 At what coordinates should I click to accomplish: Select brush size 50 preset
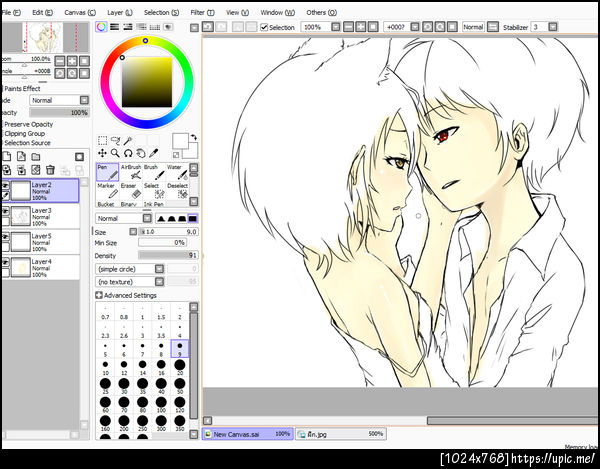[x=179, y=386]
